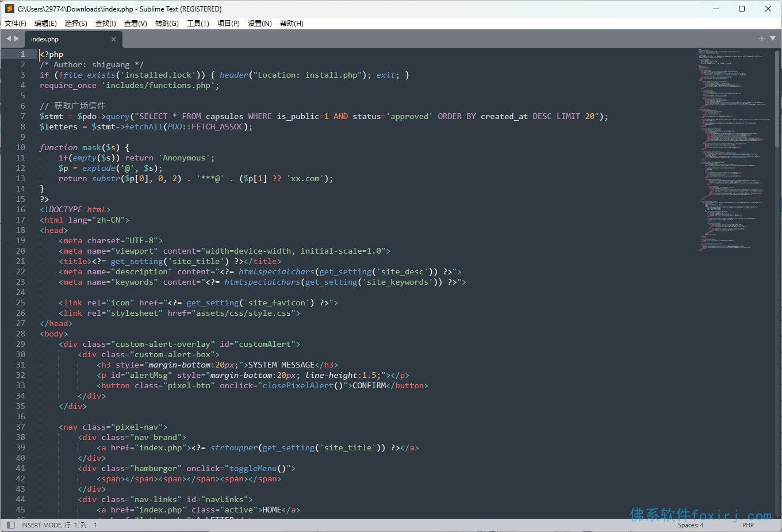Open a new tab with the plus icon
Viewport: 782px width, 532px height.
pos(762,39)
